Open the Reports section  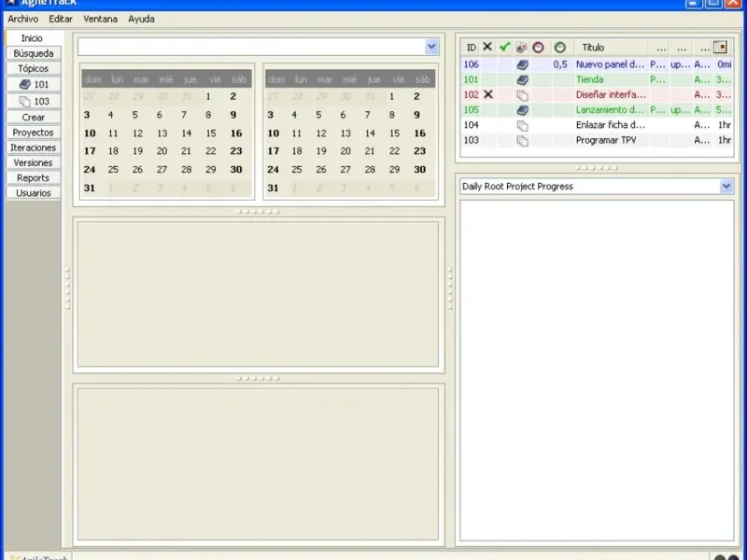tap(34, 177)
